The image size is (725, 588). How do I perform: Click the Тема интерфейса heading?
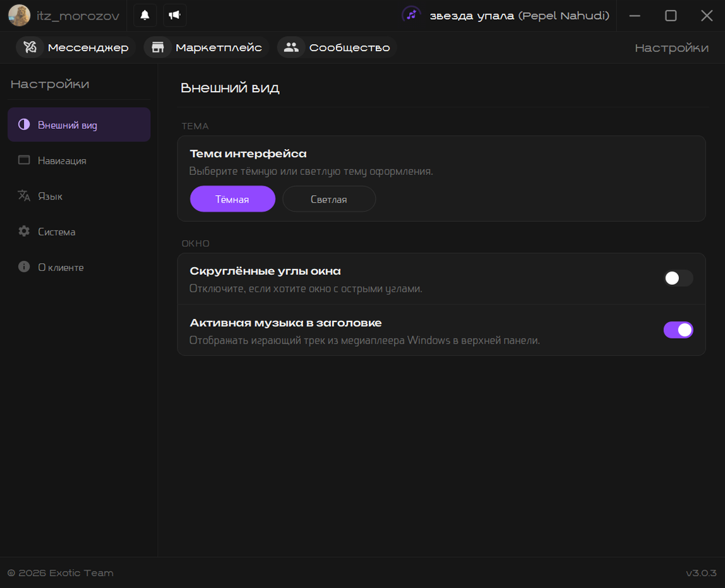[248, 153]
